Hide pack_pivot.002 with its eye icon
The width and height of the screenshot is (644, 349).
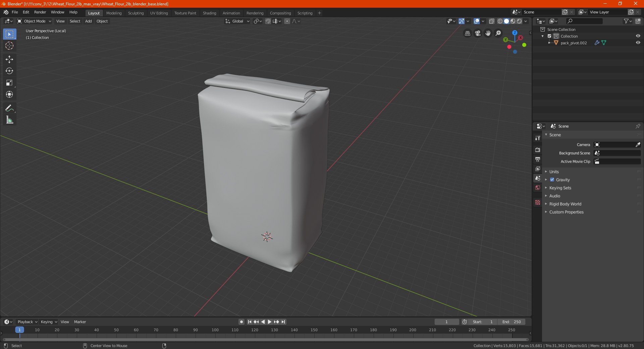point(638,43)
